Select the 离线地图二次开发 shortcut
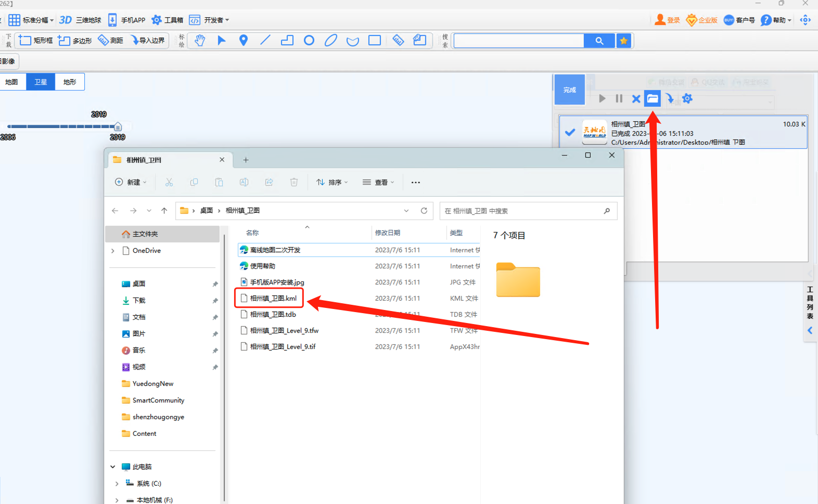Viewport: 818px width, 504px height. [270, 250]
